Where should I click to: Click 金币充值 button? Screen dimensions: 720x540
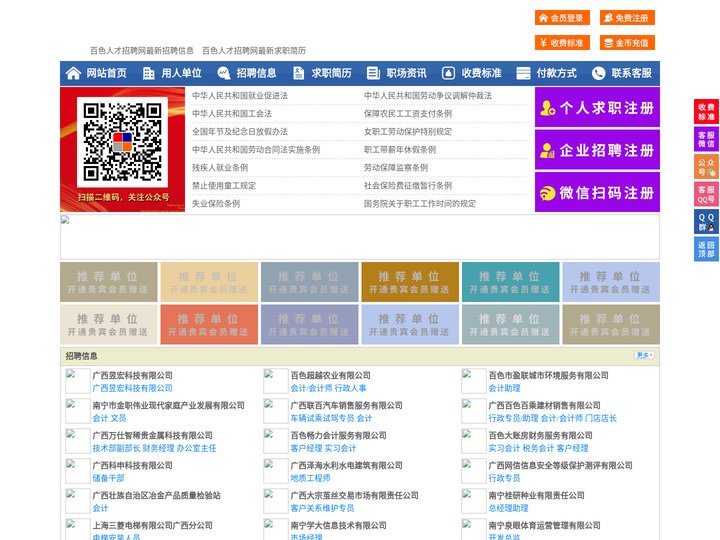click(627, 43)
